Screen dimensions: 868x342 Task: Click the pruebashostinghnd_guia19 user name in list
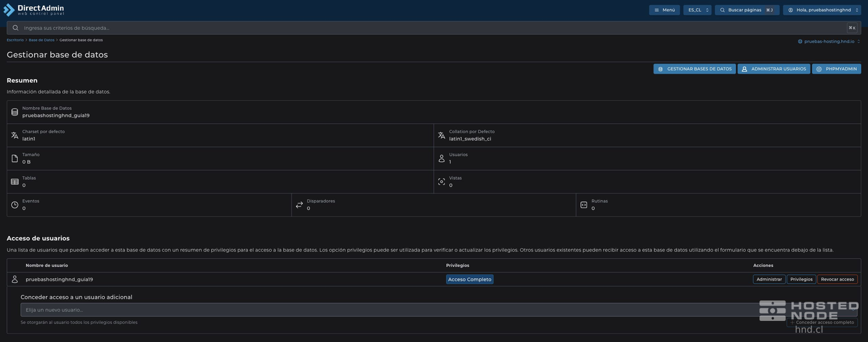coord(59,279)
